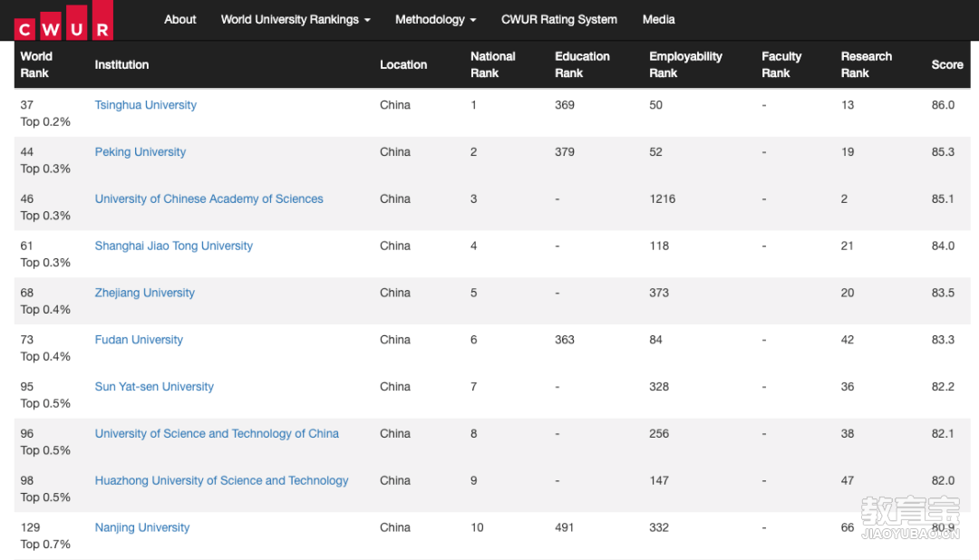
Task: Open Zhejiang University link
Action: (145, 293)
